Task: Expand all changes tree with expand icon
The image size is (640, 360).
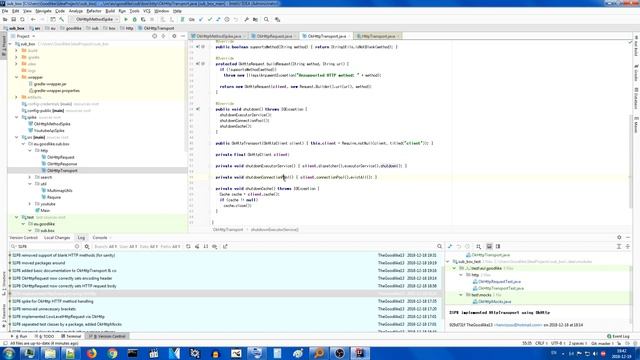Action: coord(619,247)
